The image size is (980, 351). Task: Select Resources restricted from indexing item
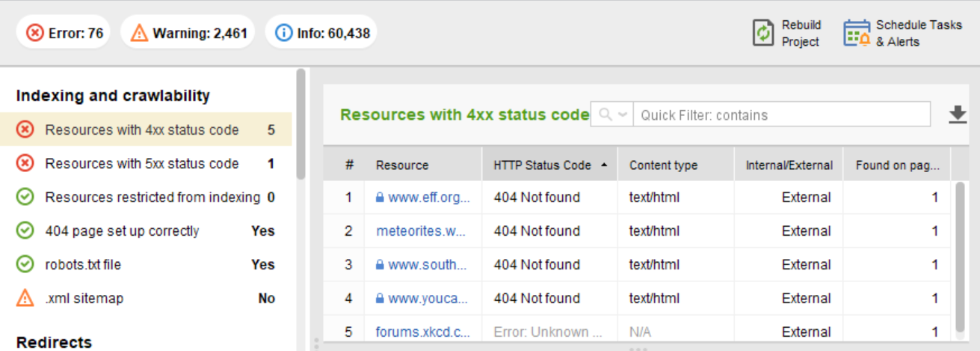point(146,197)
